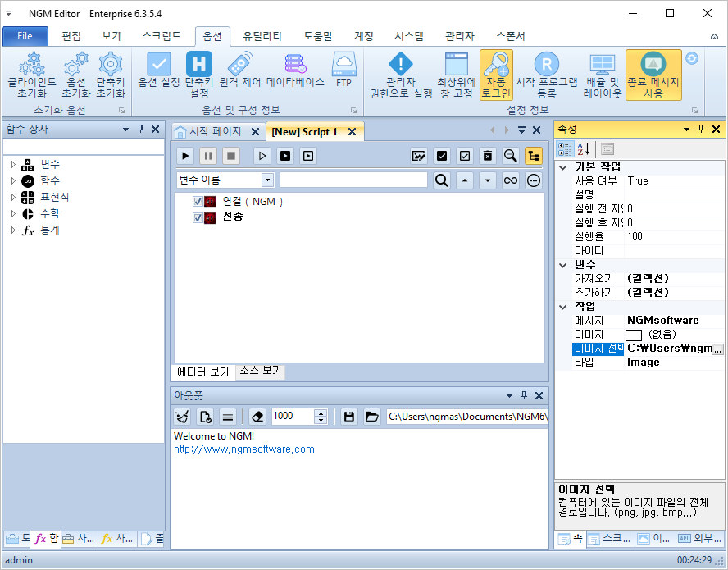Click up arrow in search row
This screenshot has height=570, width=728.
(x=465, y=180)
